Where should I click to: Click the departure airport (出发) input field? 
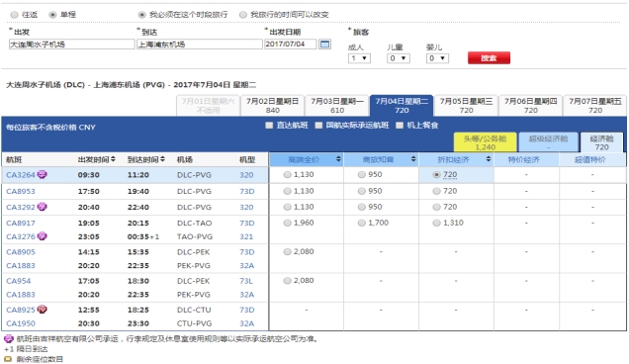(72, 45)
